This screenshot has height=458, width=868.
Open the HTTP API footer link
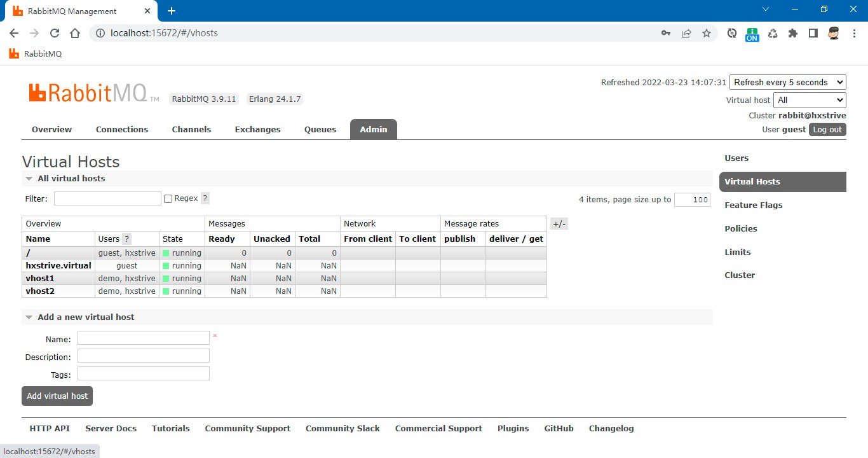(x=50, y=429)
